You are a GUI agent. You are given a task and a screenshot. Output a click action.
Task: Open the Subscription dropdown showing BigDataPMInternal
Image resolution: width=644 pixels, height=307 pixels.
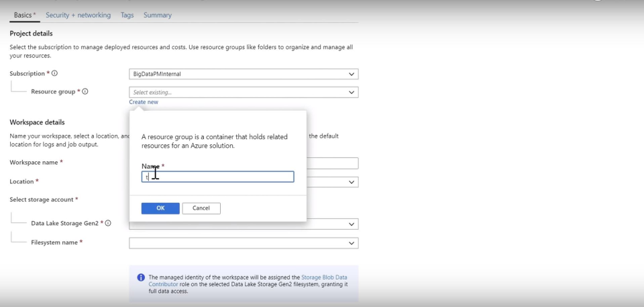pos(243,74)
